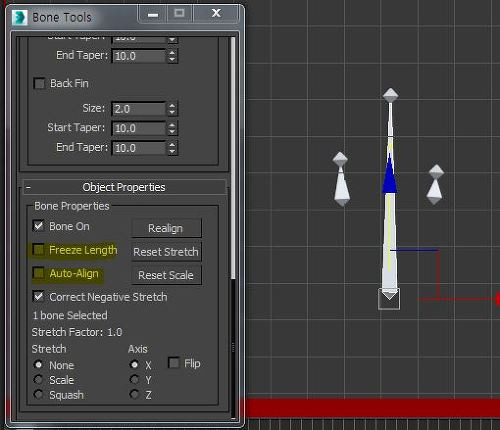The height and width of the screenshot is (430, 500).
Task: Click the '1 bone Selected' status text
Action: point(70,315)
